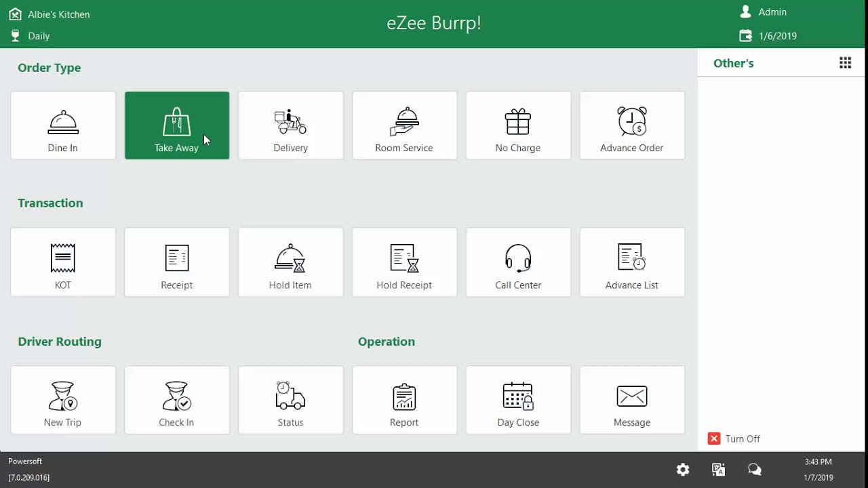Viewport: 868px width, 488px height.
Task: Click the 3:43 PM clock
Action: (x=818, y=462)
